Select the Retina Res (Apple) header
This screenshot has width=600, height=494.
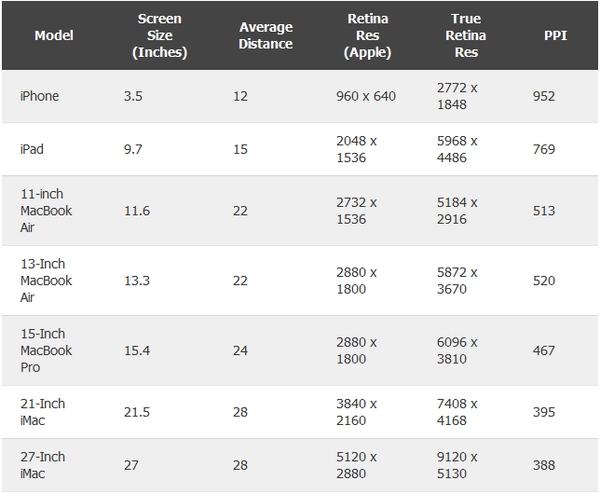(x=367, y=35)
